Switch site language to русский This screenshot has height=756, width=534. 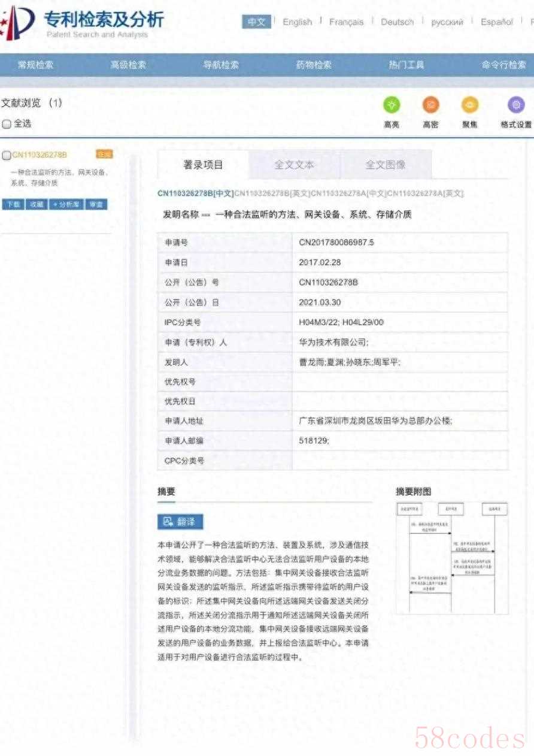[447, 22]
